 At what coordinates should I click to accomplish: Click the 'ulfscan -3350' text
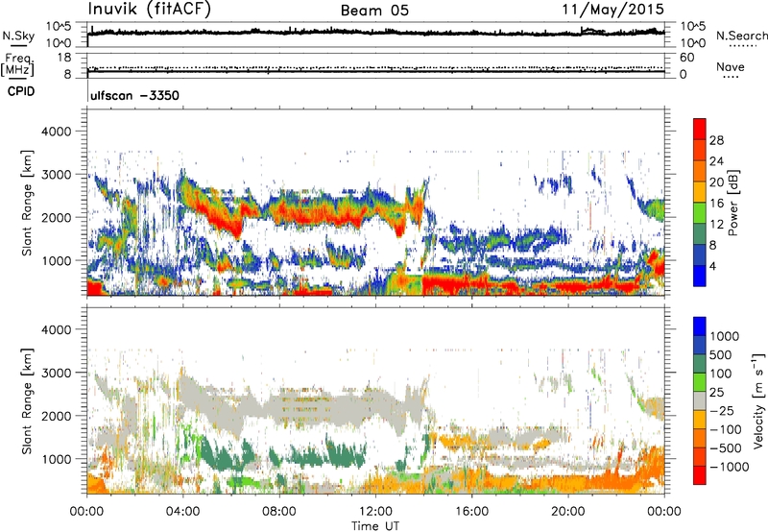(x=134, y=95)
